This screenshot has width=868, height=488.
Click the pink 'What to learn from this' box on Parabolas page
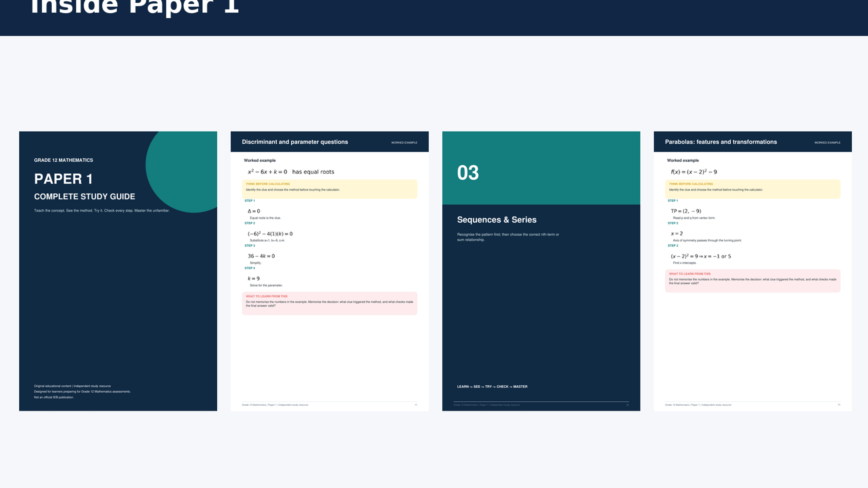(x=753, y=281)
